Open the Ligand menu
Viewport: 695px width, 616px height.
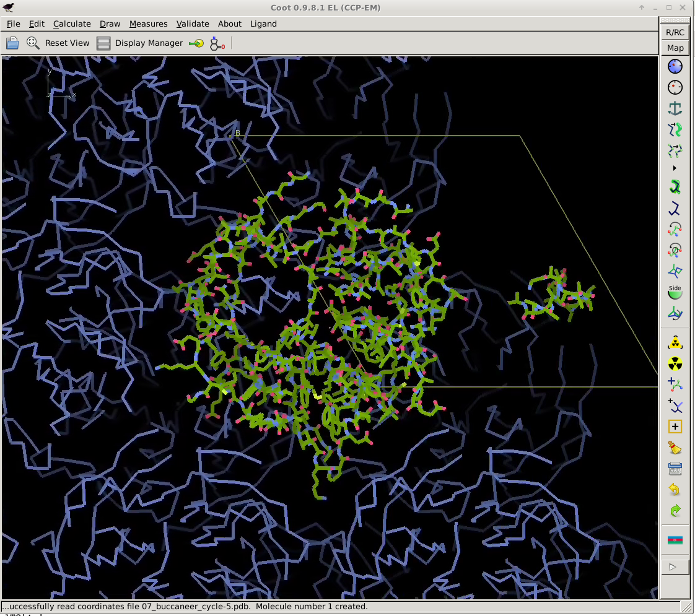point(263,24)
